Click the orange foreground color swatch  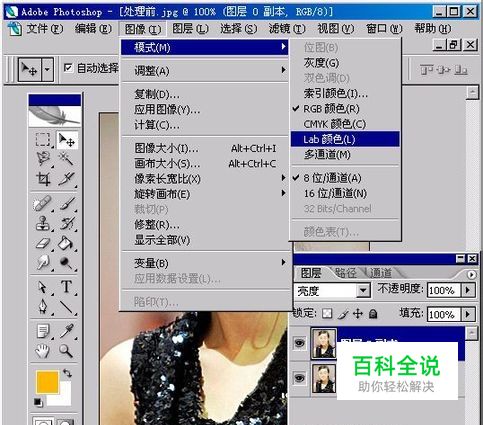[47, 382]
